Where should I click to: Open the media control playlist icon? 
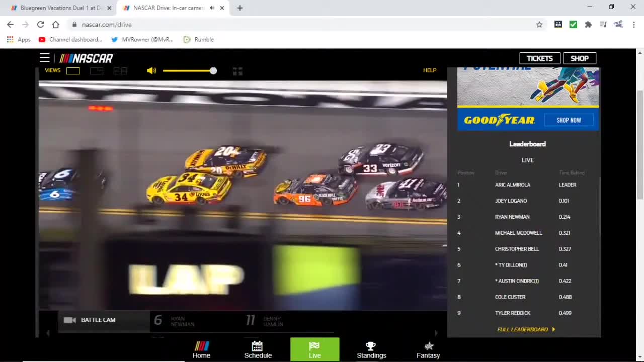coord(603,25)
